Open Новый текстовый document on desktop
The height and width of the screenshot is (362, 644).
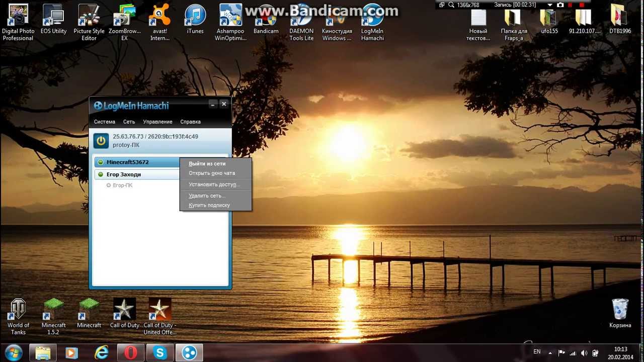[478, 25]
